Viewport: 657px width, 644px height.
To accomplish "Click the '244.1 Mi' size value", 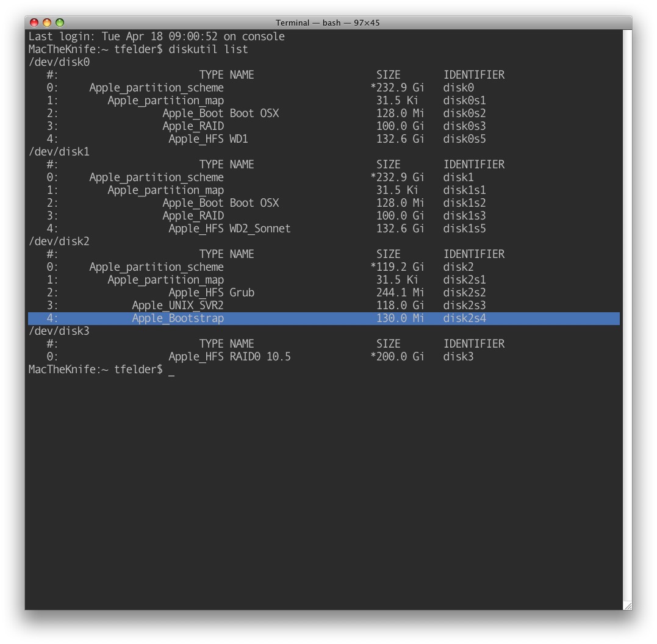I will [400, 293].
